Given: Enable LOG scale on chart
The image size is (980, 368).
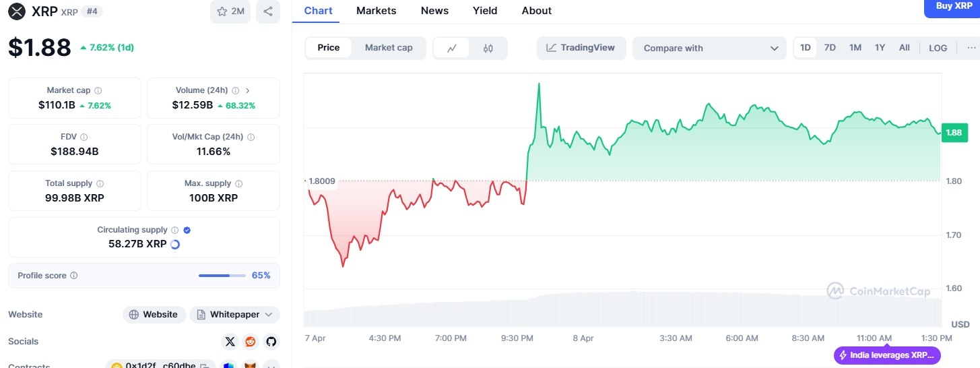Looking at the screenshot, I should coord(938,48).
